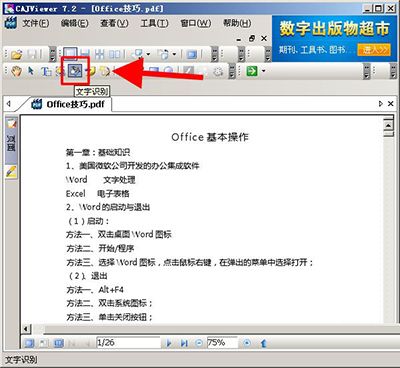This screenshot has width=400, height=368.
Task: Click the line 方法三、单击关闭按钮
Action: click(109, 317)
